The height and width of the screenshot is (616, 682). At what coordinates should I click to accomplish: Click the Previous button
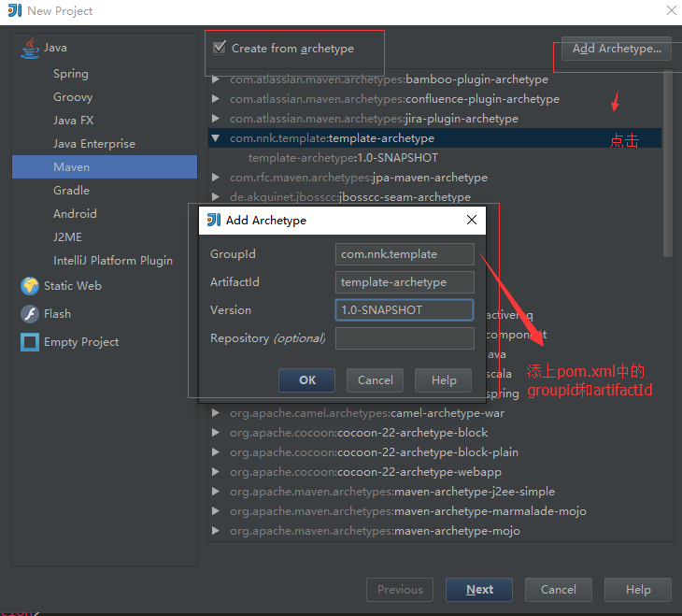(x=400, y=590)
